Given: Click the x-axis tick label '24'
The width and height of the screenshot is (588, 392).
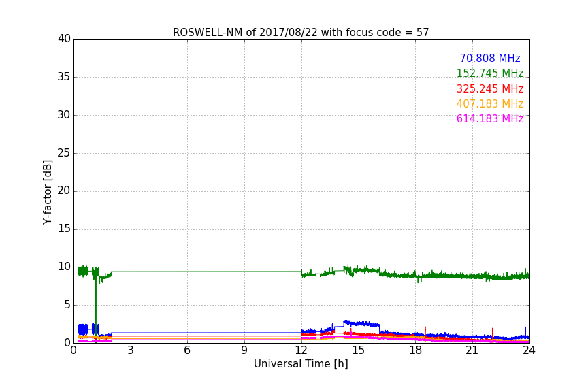Looking at the screenshot, I should point(529,350).
